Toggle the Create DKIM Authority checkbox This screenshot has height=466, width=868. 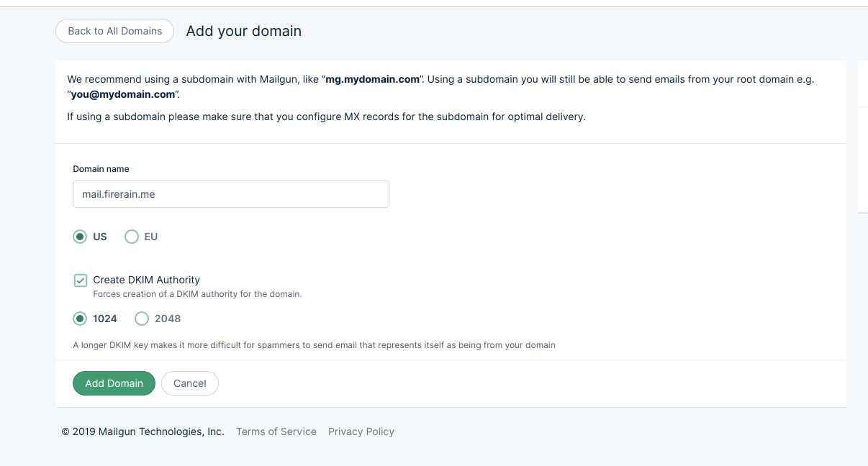pyautogui.click(x=81, y=280)
